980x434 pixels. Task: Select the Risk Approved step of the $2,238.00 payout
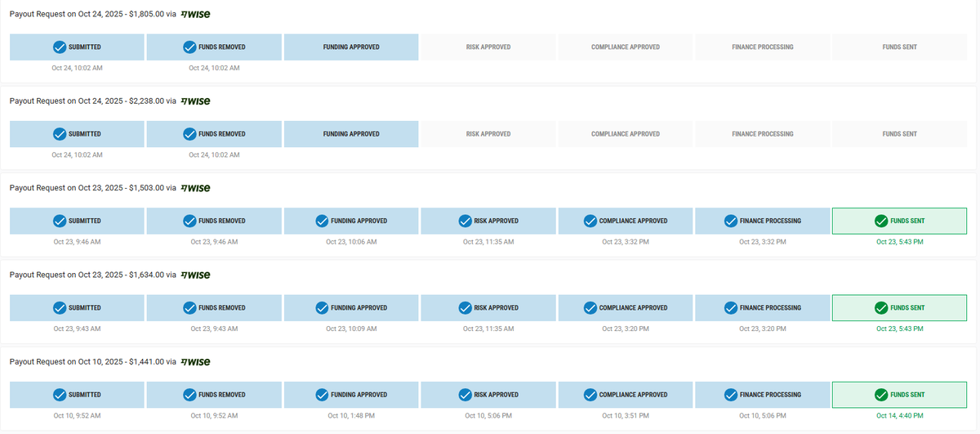pyautogui.click(x=488, y=134)
